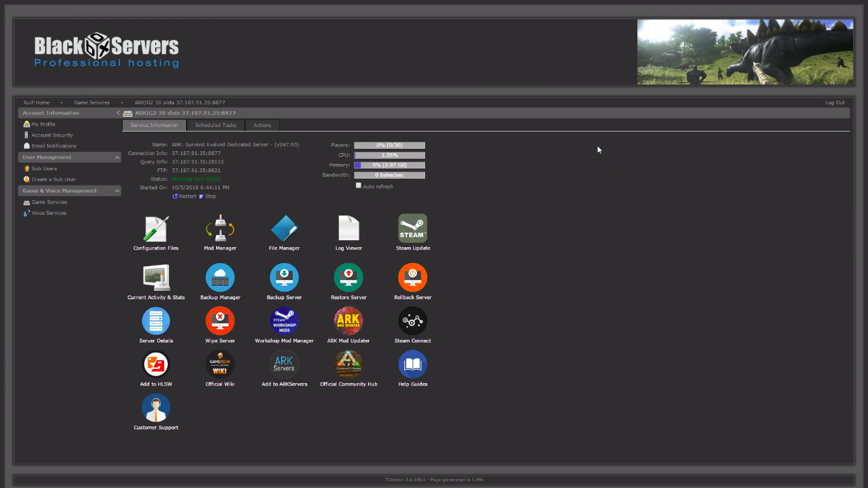Open Workshop Mod Manager

point(284,321)
